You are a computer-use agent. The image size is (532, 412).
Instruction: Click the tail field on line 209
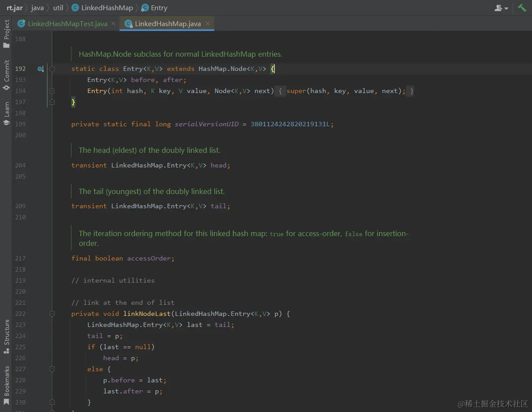coord(219,206)
